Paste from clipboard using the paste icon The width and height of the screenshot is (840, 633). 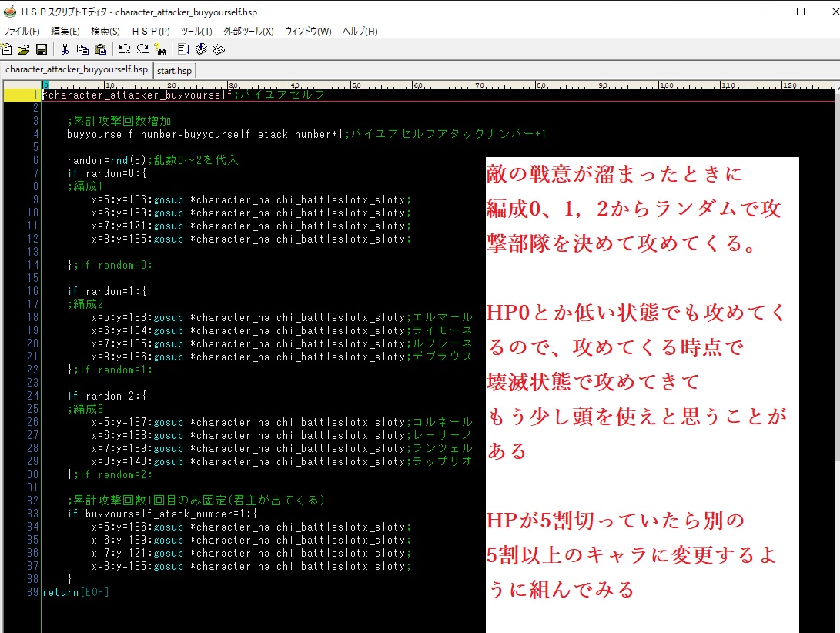(x=100, y=49)
